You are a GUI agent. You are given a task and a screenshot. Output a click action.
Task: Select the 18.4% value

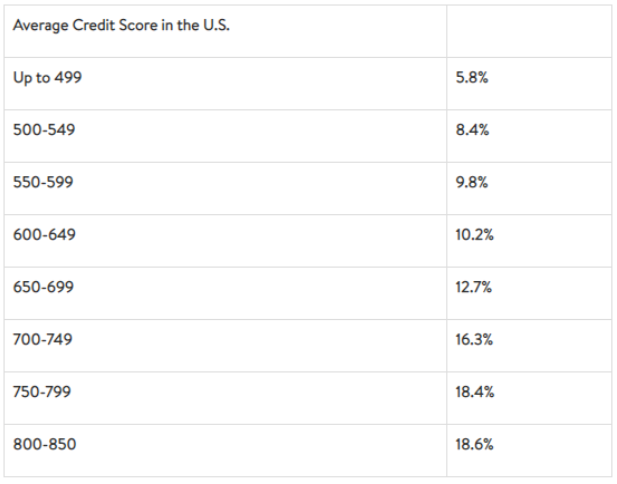475,392
